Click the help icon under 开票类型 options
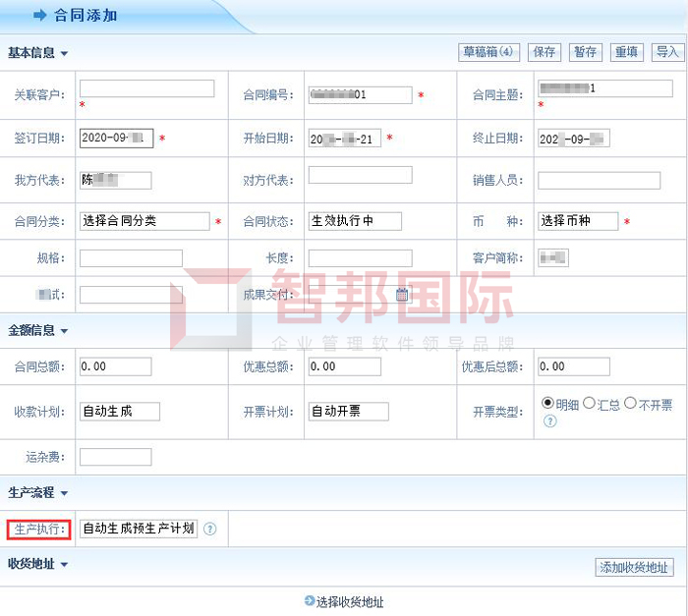The image size is (688, 616). tap(549, 420)
